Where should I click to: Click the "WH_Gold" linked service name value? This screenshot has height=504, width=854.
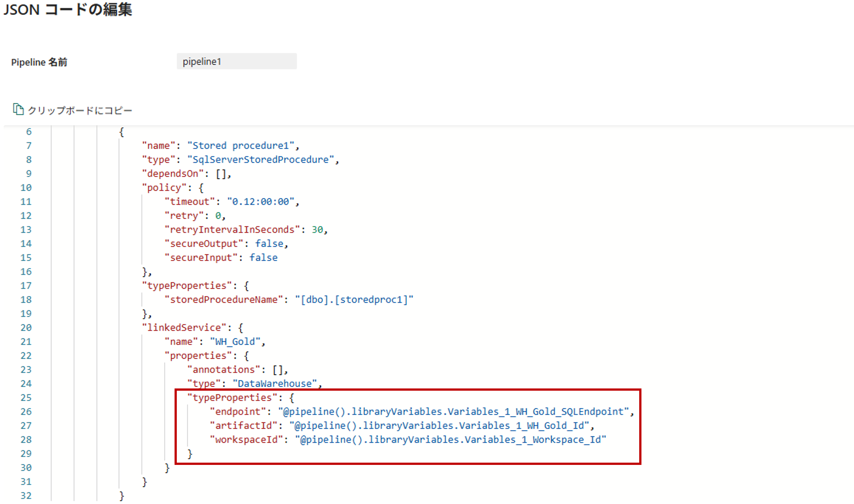235,342
